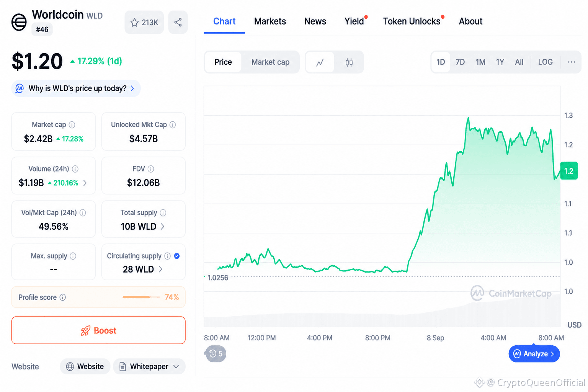Open the share icon button
588x392 pixels.
(178, 22)
